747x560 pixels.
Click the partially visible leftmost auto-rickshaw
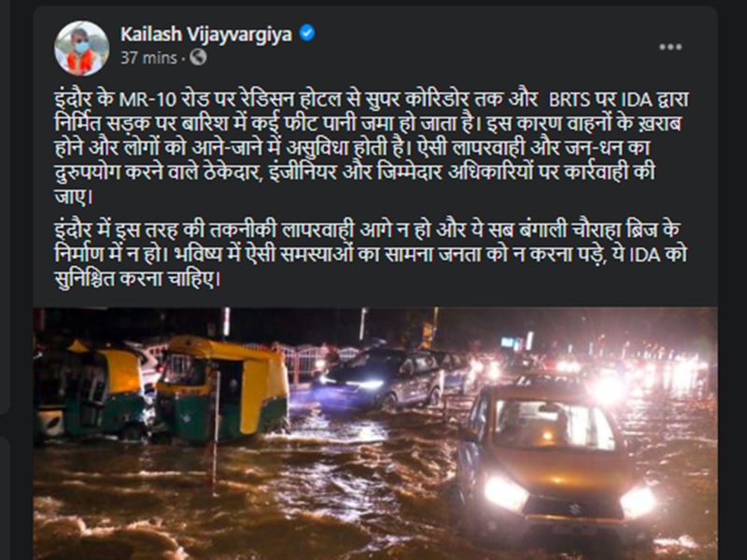[91, 390]
